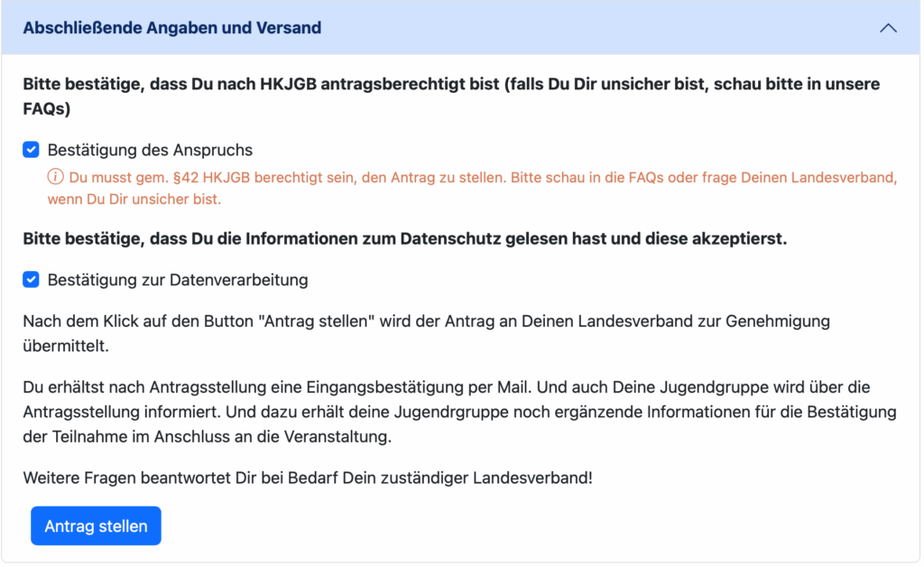Click the 'Abschließende Angaben und Versand' header title
The height and width of the screenshot is (567, 924).
tap(171, 28)
